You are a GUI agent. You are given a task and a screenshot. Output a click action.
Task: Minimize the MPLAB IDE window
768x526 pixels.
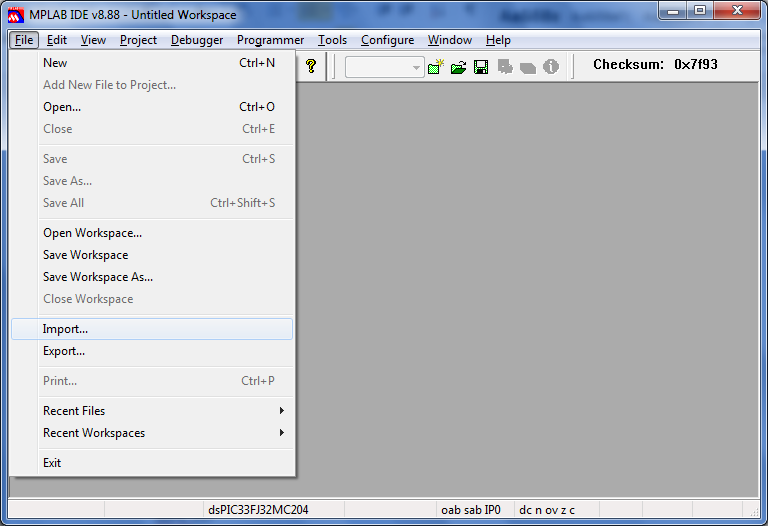point(673,11)
